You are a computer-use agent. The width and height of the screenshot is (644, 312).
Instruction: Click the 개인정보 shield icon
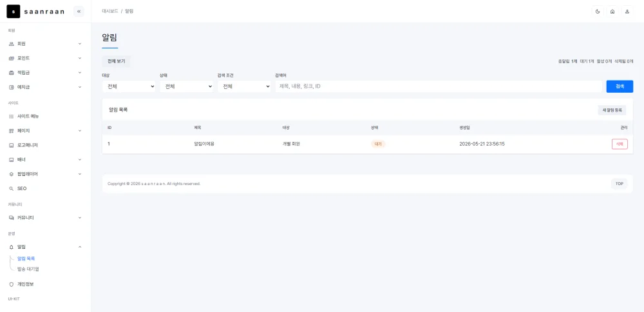pos(12,284)
